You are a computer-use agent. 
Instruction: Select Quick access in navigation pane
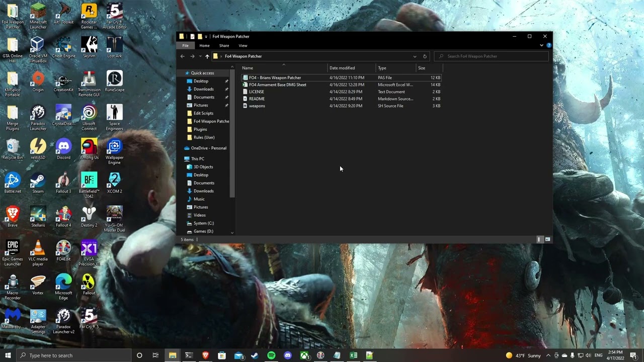(x=202, y=73)
